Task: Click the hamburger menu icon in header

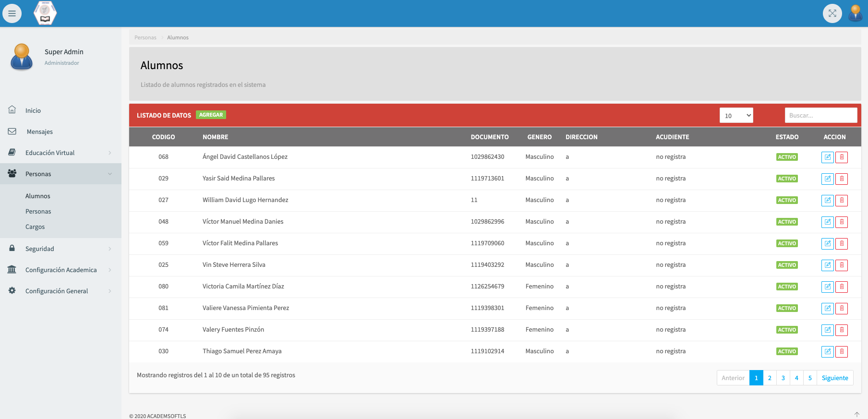Action: pyautogui.click(x=12, y=13)
